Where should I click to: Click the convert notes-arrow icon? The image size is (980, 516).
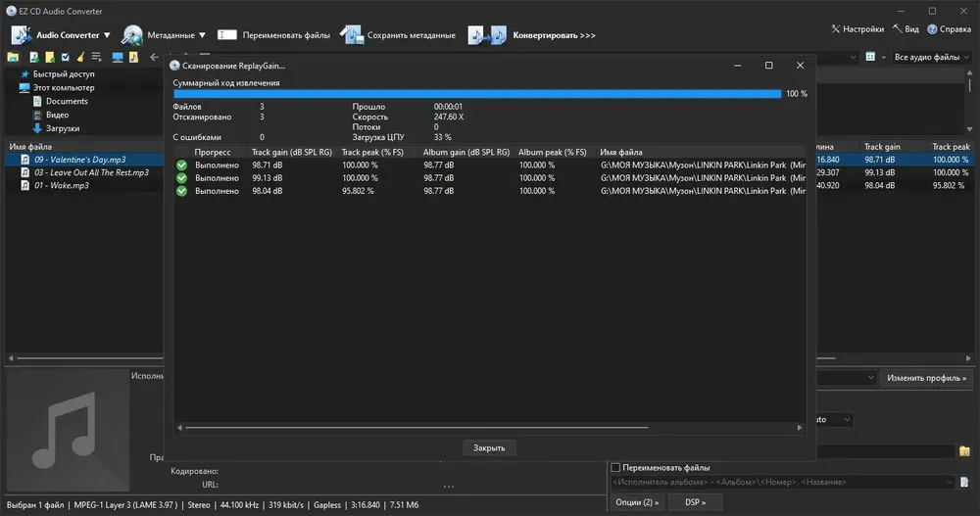click(x=487, y=35)
